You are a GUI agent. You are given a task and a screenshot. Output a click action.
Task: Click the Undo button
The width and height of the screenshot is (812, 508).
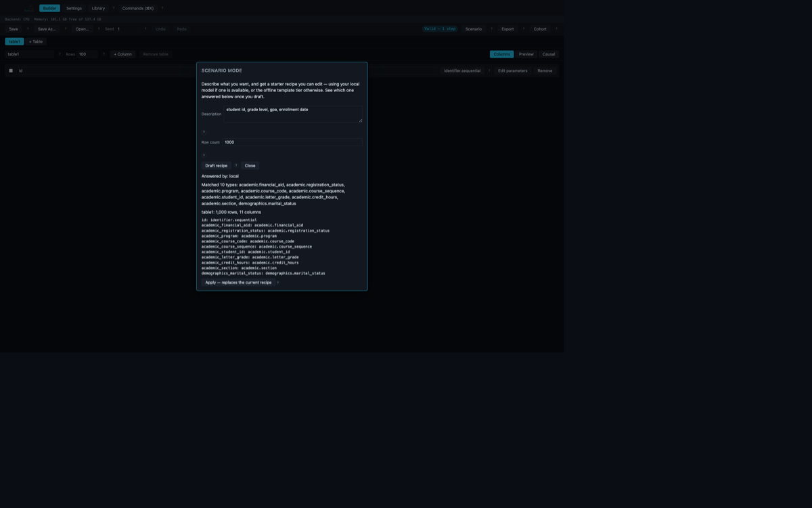tap(160, 29)
